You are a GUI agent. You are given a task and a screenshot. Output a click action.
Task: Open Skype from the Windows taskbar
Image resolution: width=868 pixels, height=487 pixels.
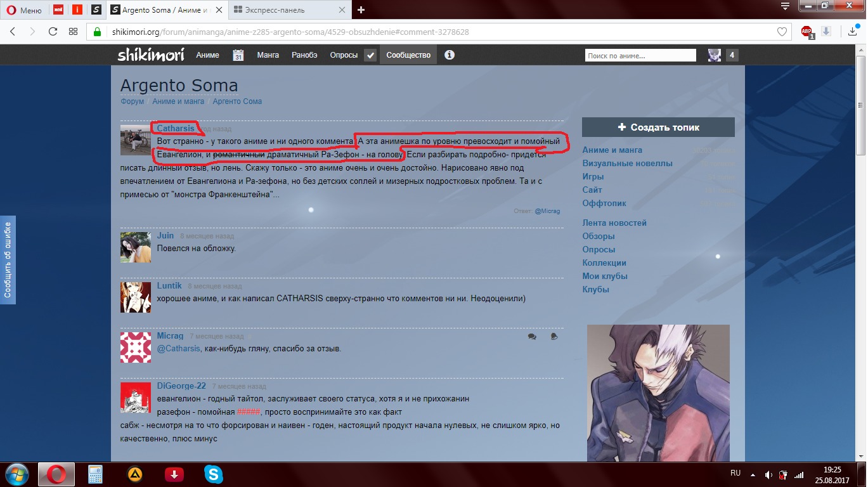214,474
